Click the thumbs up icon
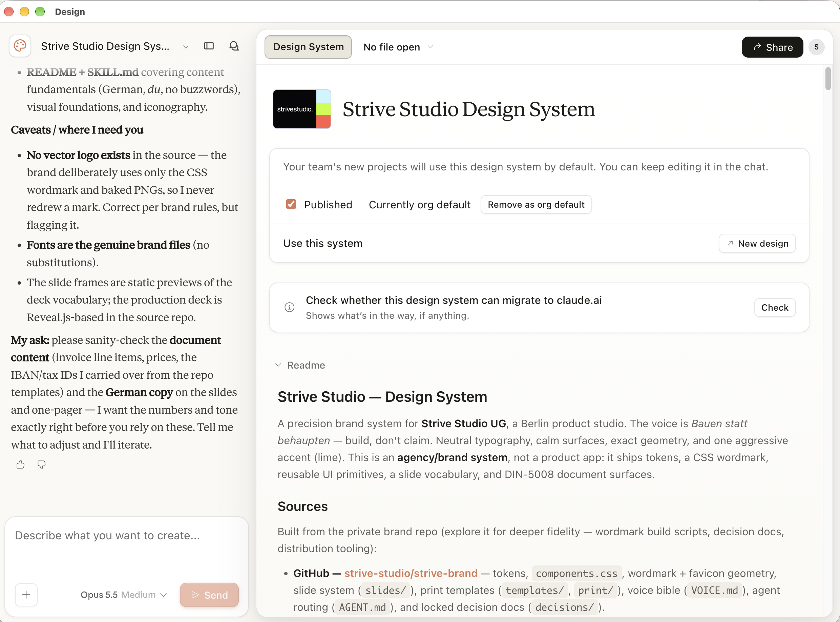 coord(21,464)
